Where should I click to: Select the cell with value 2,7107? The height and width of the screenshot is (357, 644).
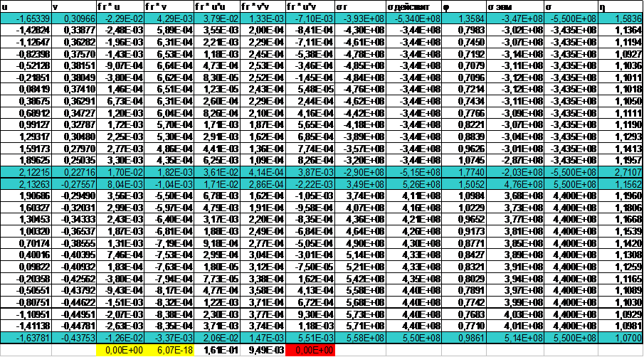pos(619,171)
